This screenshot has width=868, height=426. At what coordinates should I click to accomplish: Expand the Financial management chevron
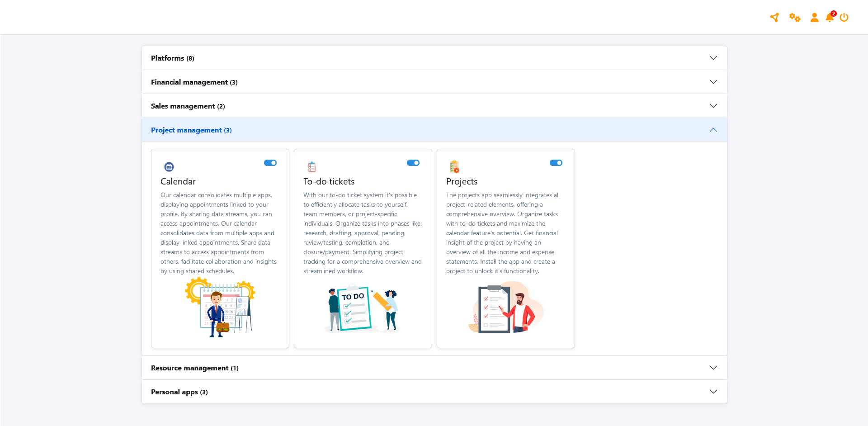(713, 82)
